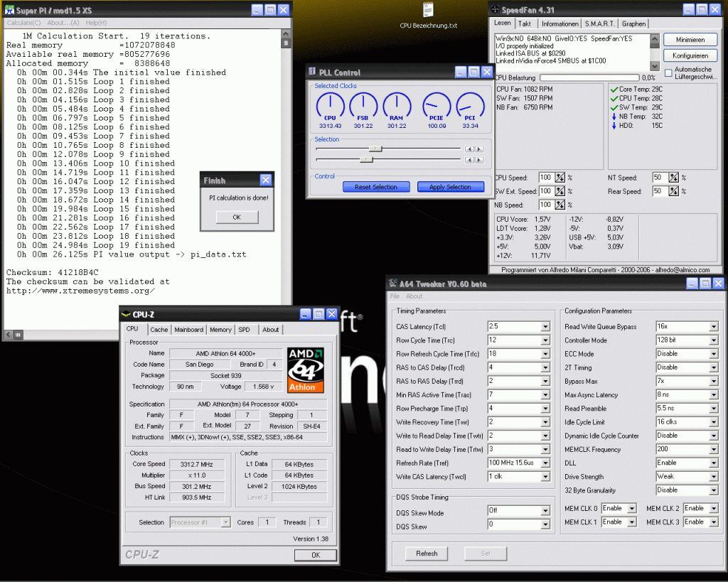Click the Super PI title bar icon
728x582 pixels.
(9, 10)
